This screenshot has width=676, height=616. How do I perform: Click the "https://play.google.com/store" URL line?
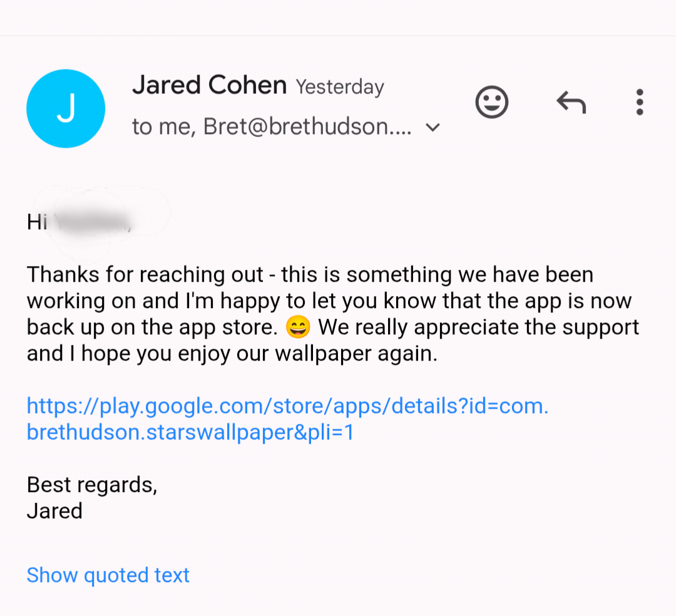(287, 406)
